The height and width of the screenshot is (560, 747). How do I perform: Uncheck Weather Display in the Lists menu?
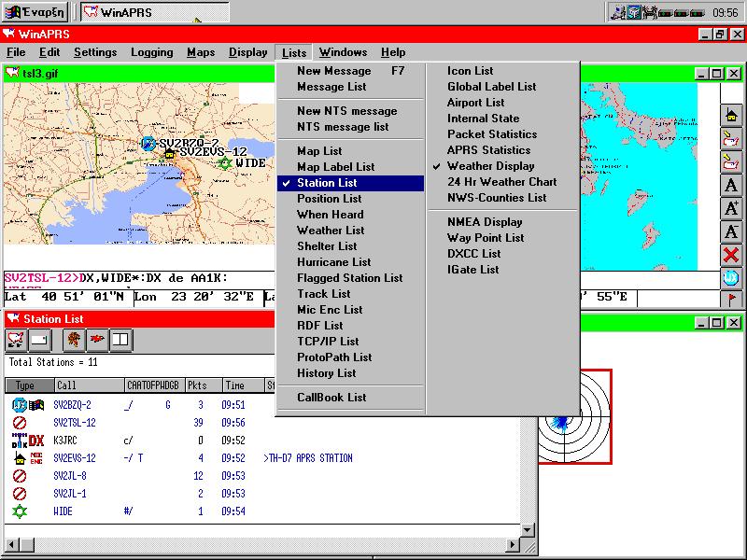coord(502,166)
